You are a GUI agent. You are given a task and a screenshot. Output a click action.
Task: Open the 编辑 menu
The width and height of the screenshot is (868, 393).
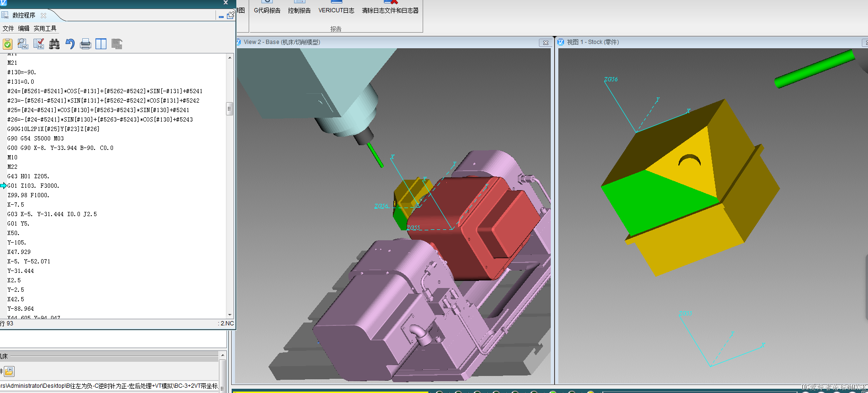[x=24, y=28]
